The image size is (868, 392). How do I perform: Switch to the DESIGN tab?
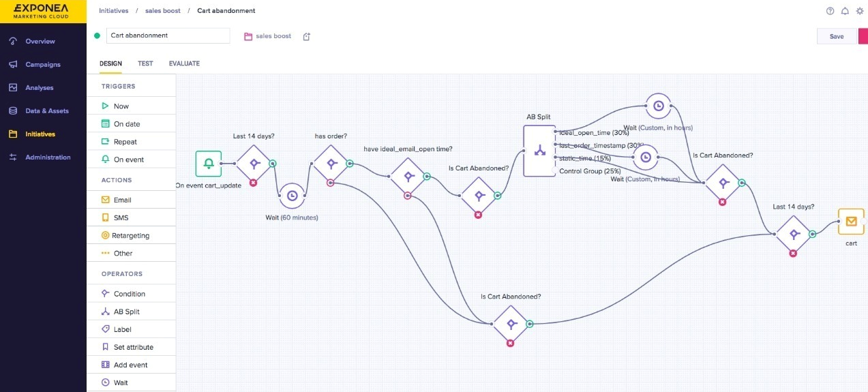point(110,63)
